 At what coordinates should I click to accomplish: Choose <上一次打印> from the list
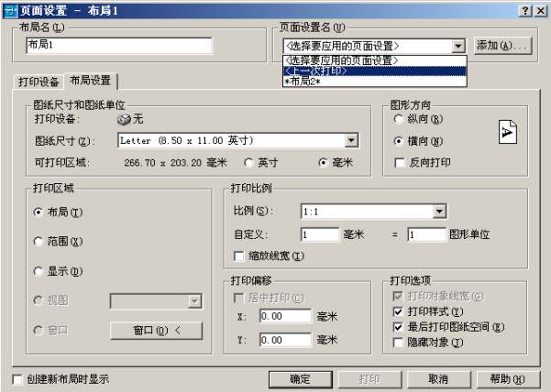[x=375, y=71]
